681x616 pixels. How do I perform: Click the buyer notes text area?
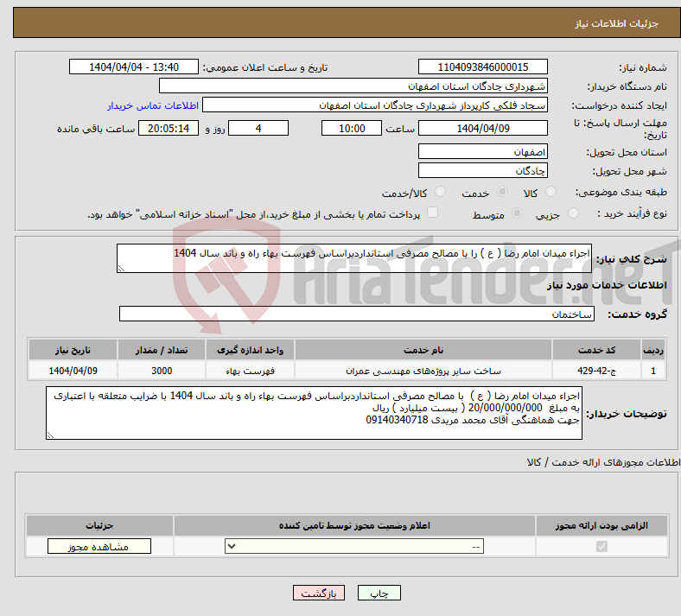314,413
